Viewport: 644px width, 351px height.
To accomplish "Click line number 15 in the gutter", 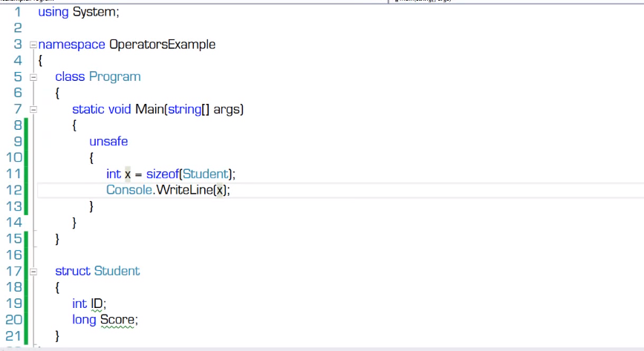I will [x=14, y=238].
